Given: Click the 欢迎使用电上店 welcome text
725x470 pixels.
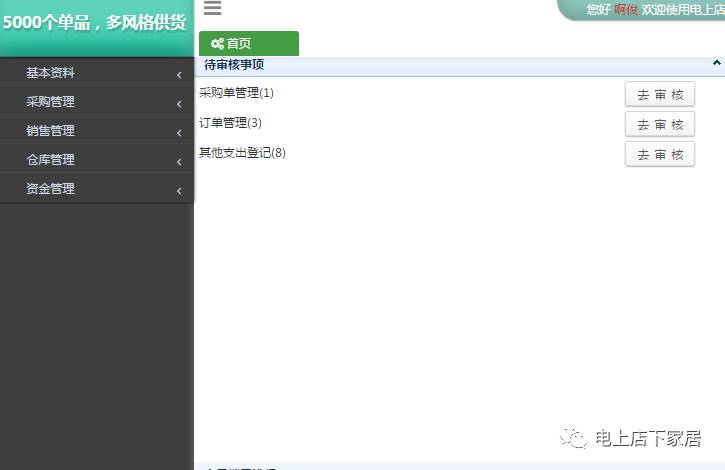Looking at the screenshot, I should pyautogui.click(x=683, y=9).
